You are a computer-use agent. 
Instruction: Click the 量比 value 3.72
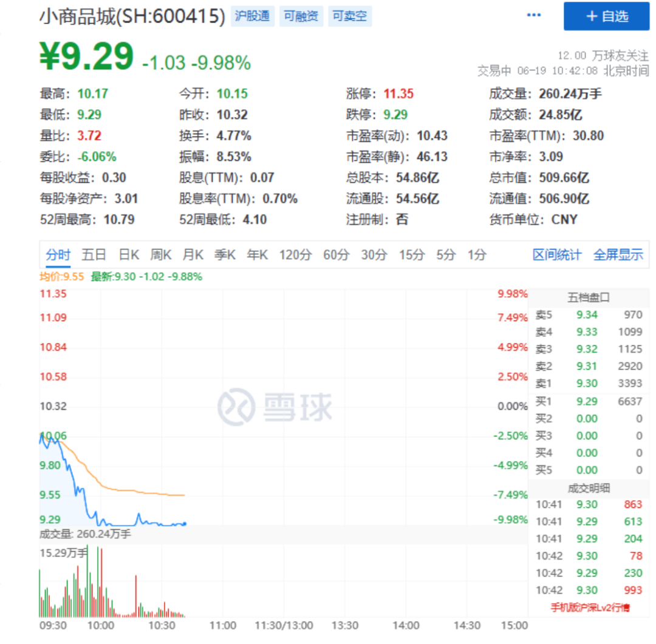click(x=89, y=135)
